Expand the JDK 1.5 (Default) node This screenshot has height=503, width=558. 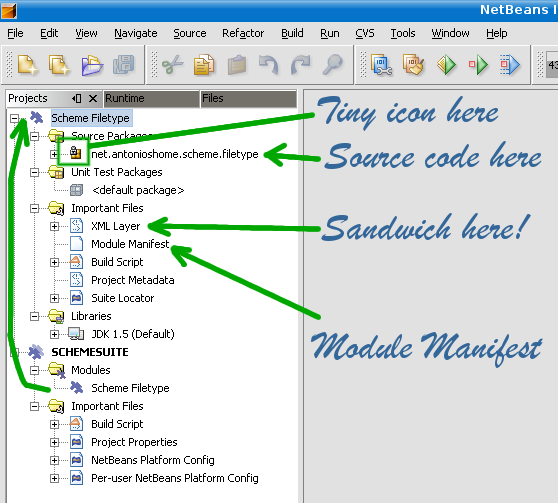click(54, 334)
